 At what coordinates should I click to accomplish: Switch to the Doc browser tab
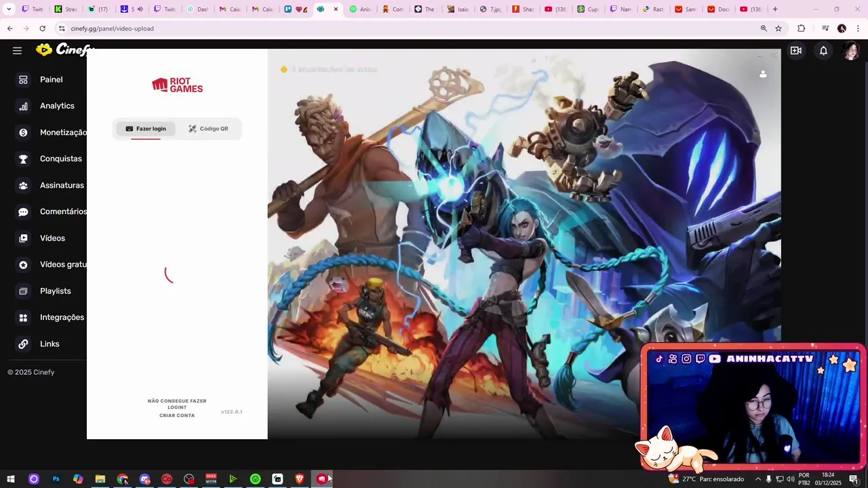(x=719, y=9)
